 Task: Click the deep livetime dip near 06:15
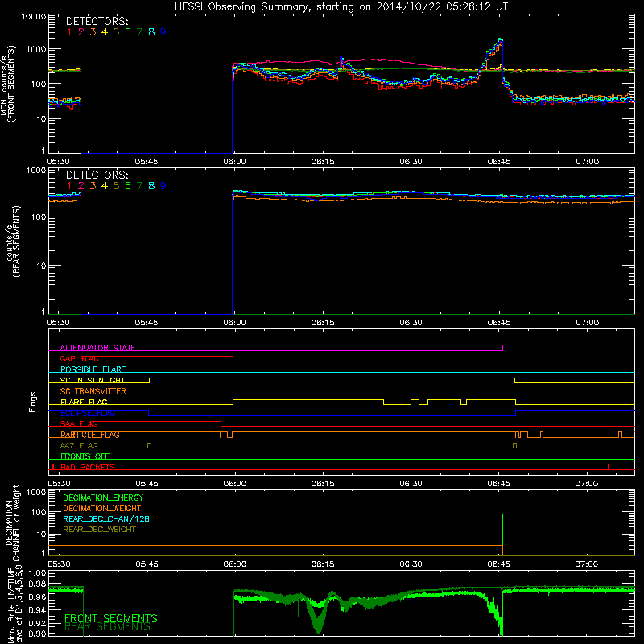[x=318, y=620]
